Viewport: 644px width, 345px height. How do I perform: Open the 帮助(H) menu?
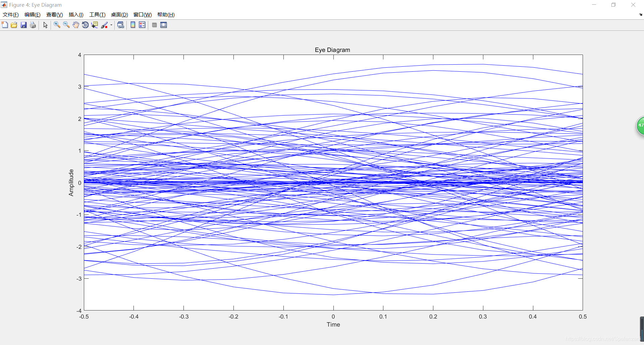coord(166,15)
